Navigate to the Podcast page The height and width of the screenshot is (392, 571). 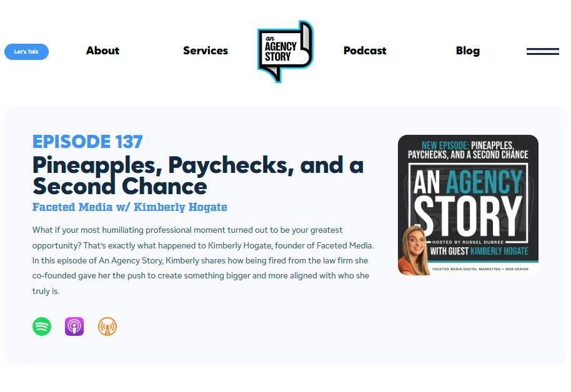click(x=365, y=51)
